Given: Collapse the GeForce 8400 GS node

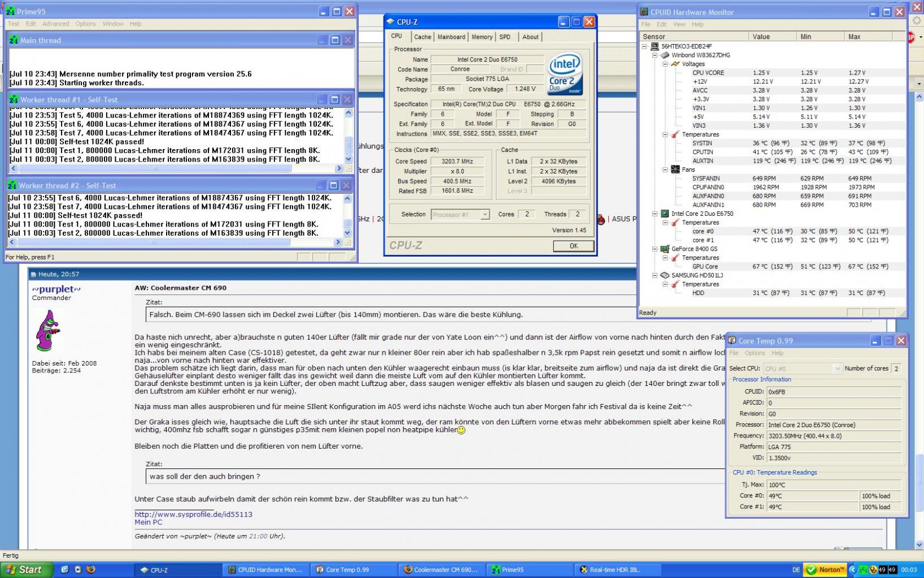Looking at the screenshot, I should coord(655,249).
